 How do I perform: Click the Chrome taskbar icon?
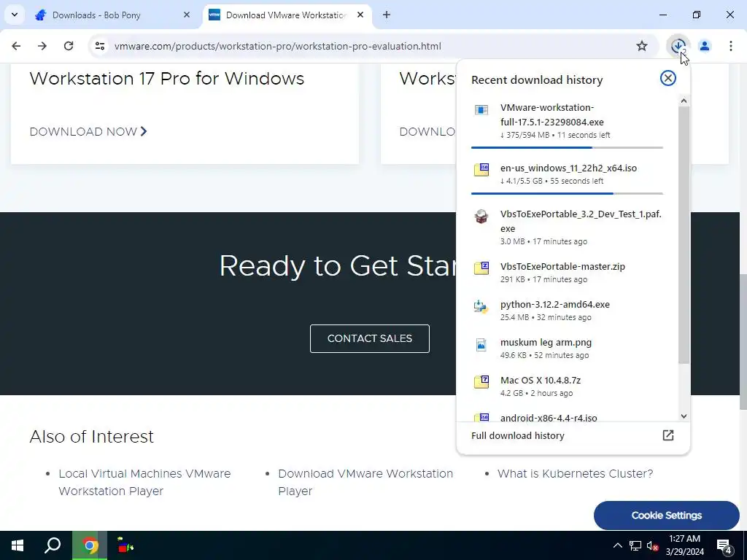(90, 545)
